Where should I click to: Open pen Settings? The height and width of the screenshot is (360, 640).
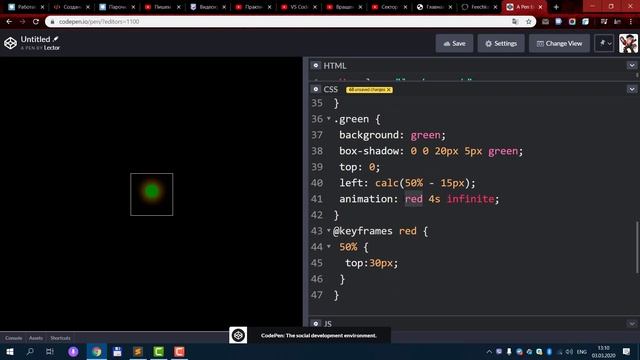[x=501, y=43]
